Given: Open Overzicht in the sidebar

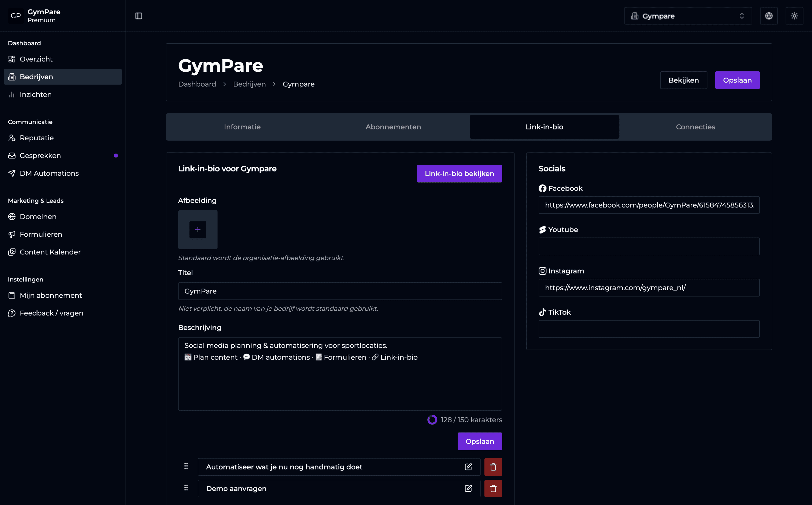Looking at the screenshot, I should [x=63, y=59].
